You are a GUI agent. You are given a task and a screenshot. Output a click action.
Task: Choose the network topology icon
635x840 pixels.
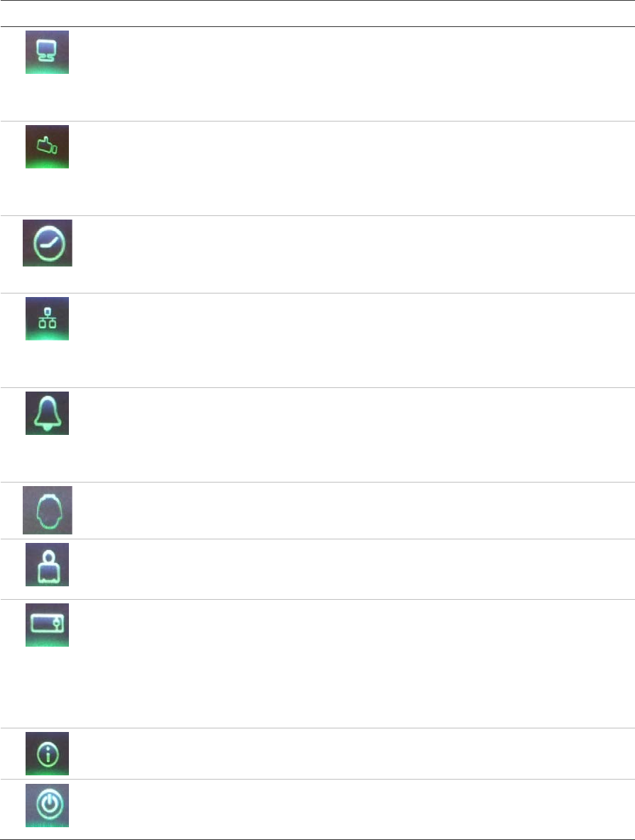[47, 319]
